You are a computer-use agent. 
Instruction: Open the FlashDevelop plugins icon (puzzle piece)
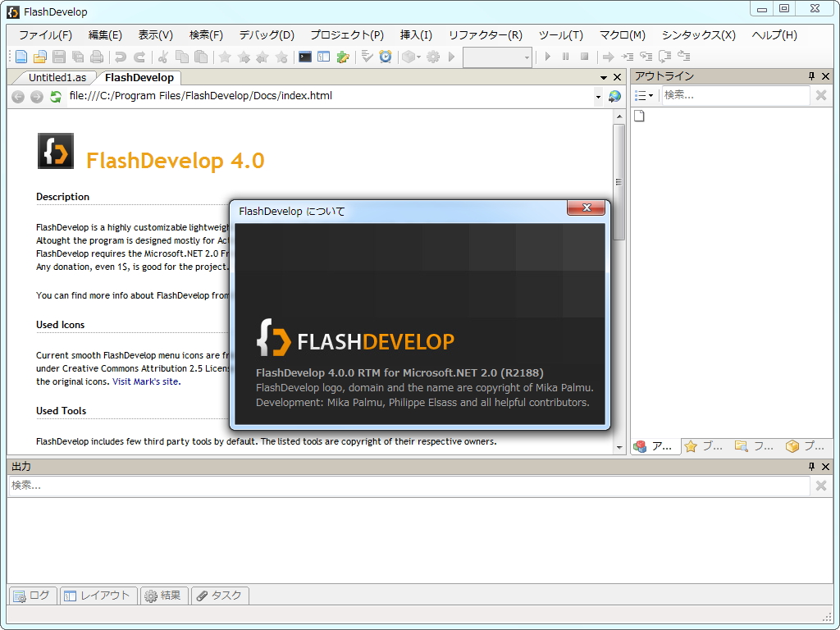click(x=342, y=57)
